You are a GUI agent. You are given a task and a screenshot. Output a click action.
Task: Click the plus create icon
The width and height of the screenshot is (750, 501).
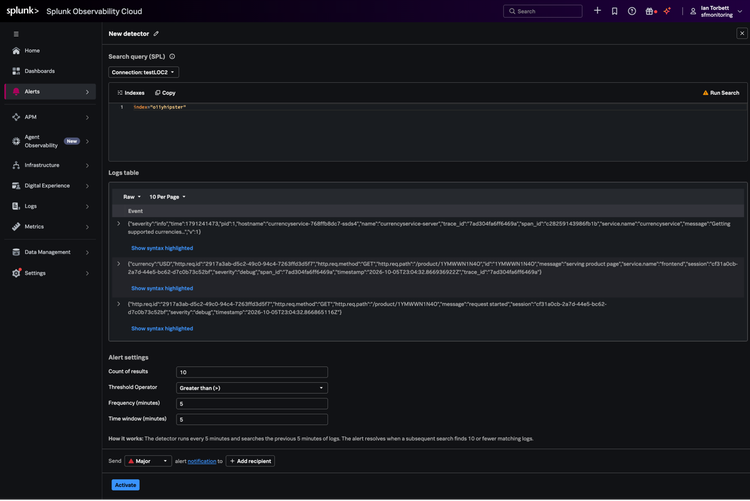pos(597,11)
